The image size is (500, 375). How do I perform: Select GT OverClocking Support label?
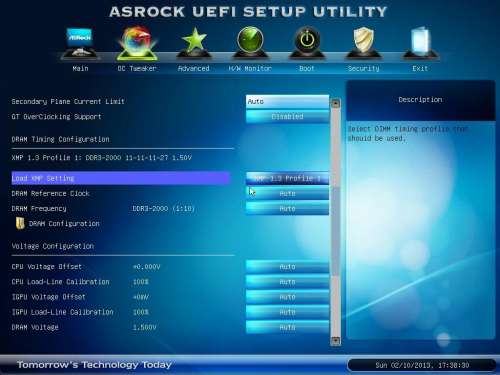tap(56, 117)
